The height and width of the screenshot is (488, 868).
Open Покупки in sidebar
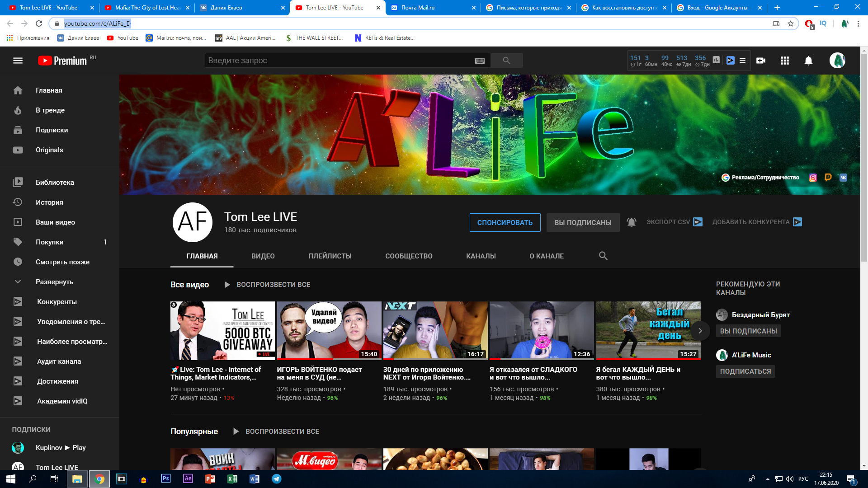tap(60, 242)
